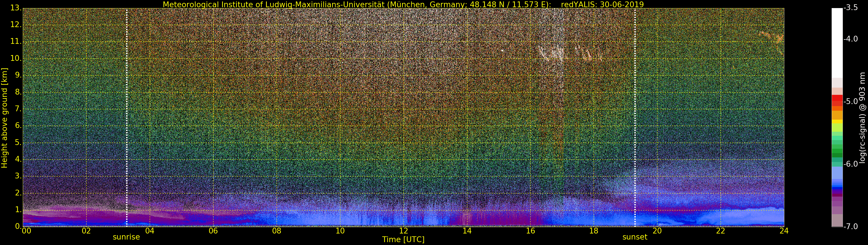Click the '-3.5' colorbar value

tap(851, 8)
